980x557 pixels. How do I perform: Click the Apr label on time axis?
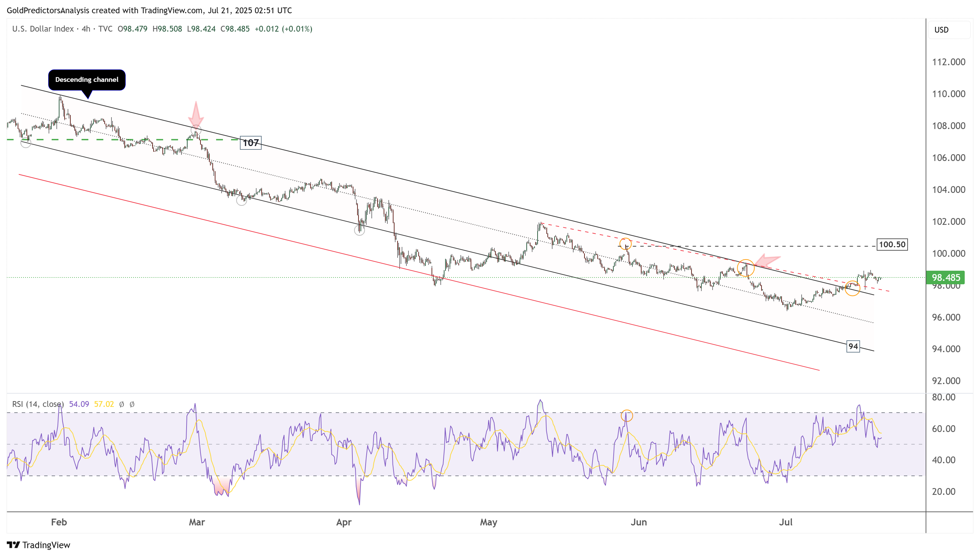[x=344, y=522]
